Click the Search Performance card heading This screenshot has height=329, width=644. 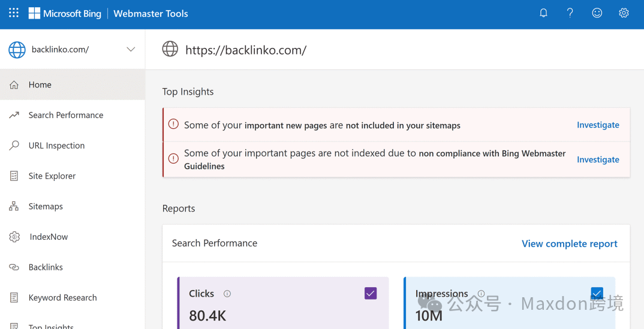[x=215, y=243]
